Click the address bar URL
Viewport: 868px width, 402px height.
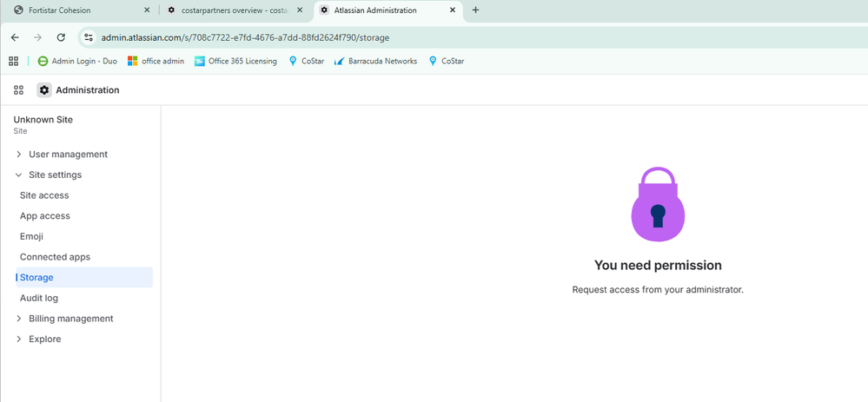(245, 37)
